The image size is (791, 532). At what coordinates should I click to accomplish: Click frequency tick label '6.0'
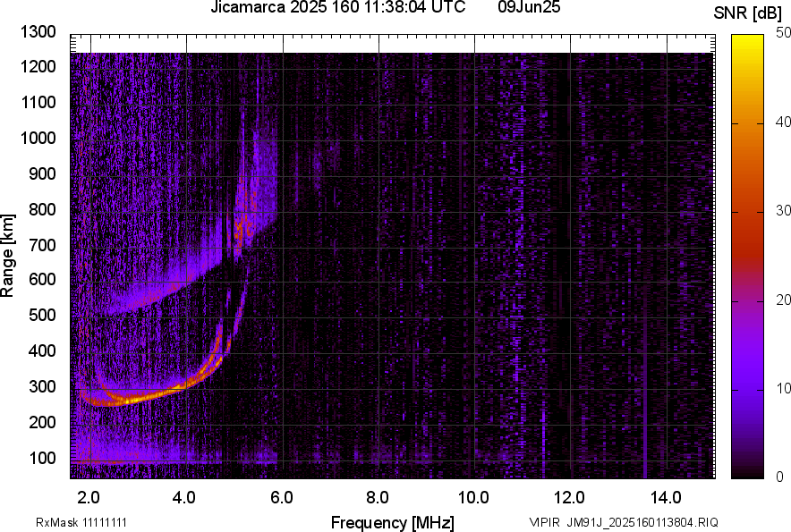point(282,498)
